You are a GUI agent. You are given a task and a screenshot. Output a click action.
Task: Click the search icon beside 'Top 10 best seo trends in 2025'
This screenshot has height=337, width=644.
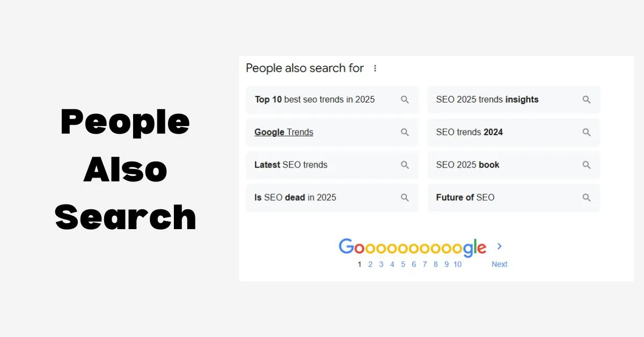[x=405, y=100]
